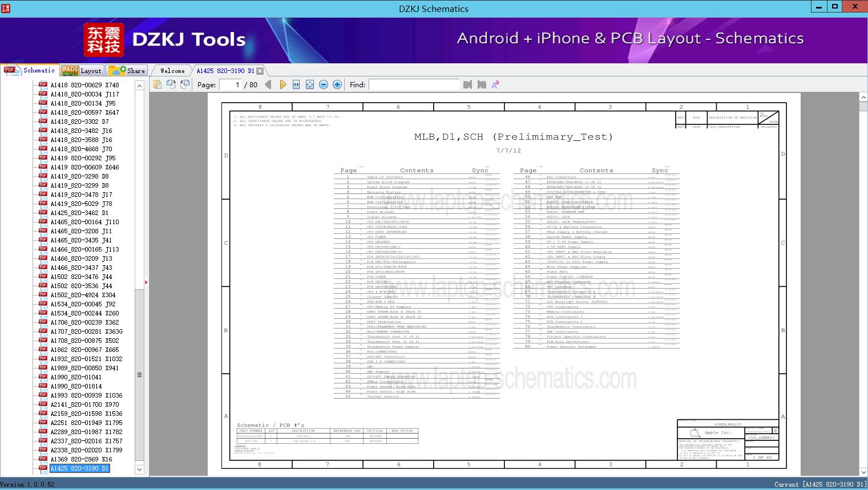The height and width of the screenshot is (490, 868).
Task: Open A1418_820-3302 D7 file
Action: click(79, 122)
